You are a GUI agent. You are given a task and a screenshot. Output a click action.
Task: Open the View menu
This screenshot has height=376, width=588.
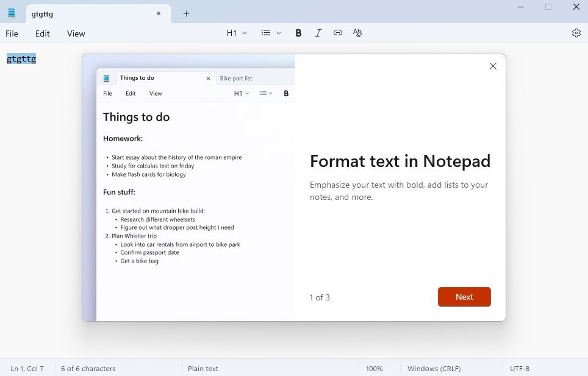click(x=76, y=34)
